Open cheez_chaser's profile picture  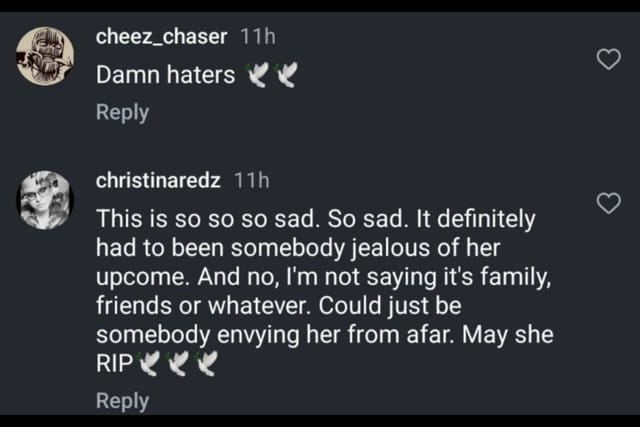(45, 60)
